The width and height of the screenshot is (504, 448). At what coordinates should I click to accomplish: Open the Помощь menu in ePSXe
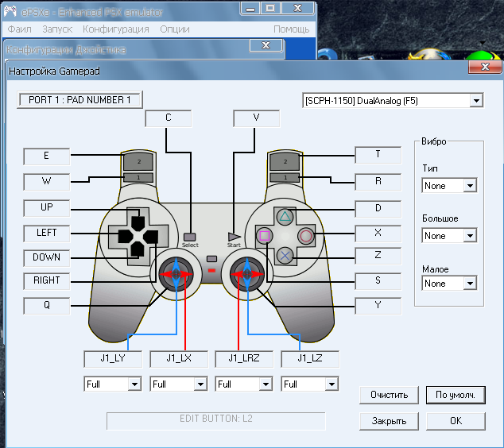[291, 29]
